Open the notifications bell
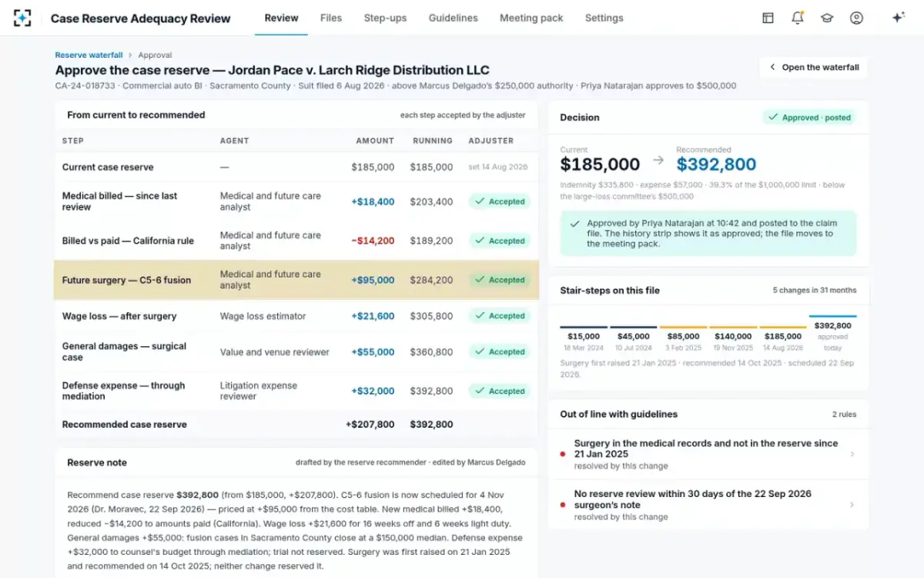The height and width of the screenshot is (578, 924). pos(798,18)
